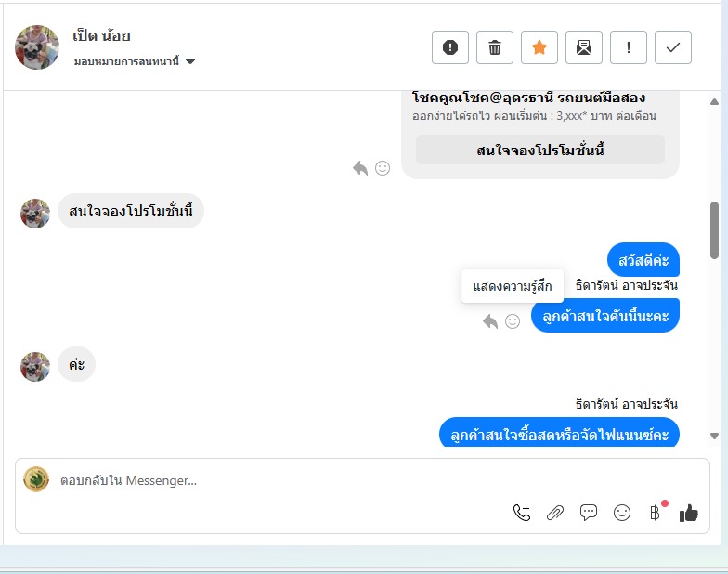Screen dimensions: 728x574
Task: Open the emoji picker in the reply box
Action: 622,513
